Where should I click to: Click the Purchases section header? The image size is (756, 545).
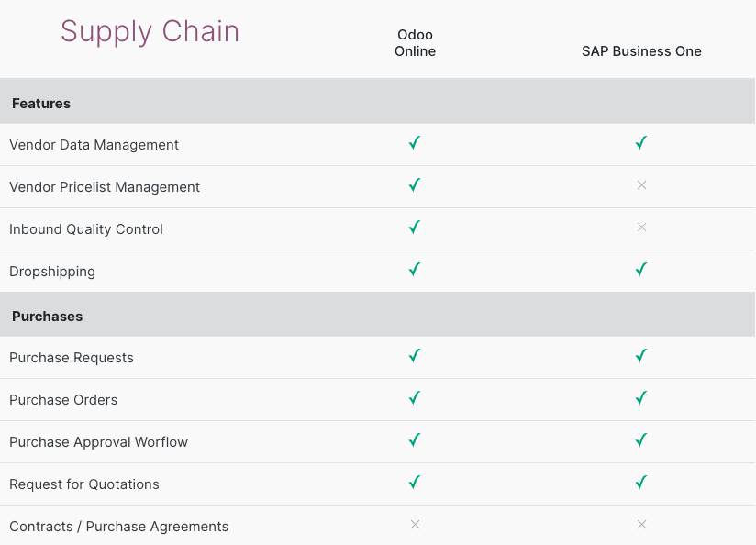pos(47,317)
